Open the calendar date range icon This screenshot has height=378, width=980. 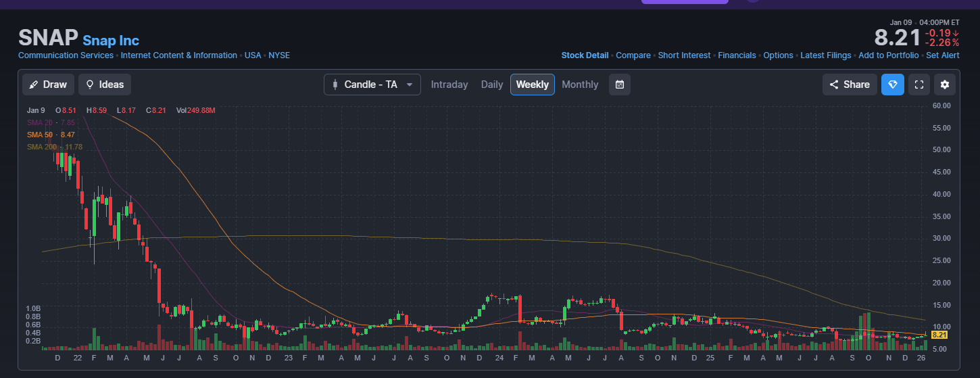click(x=620, y=85)
